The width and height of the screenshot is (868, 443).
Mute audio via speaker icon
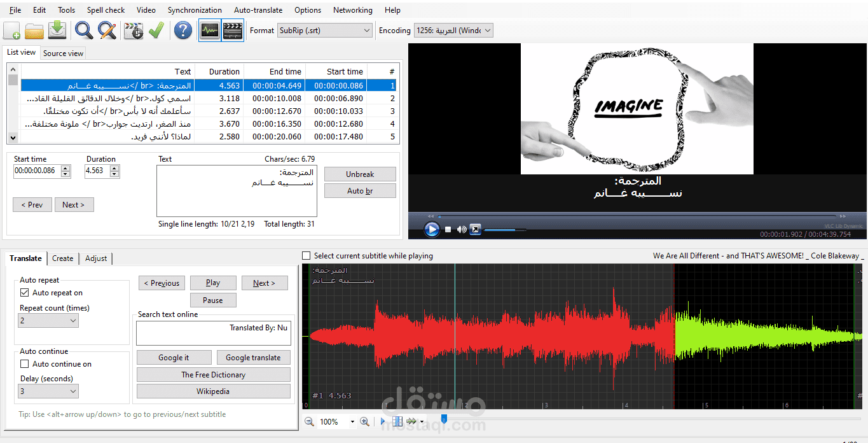462,229
